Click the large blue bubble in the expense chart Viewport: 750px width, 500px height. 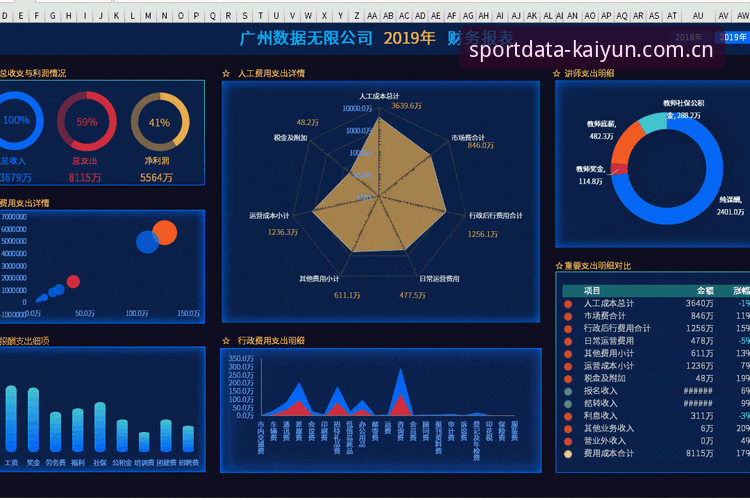tap(146, 243)
